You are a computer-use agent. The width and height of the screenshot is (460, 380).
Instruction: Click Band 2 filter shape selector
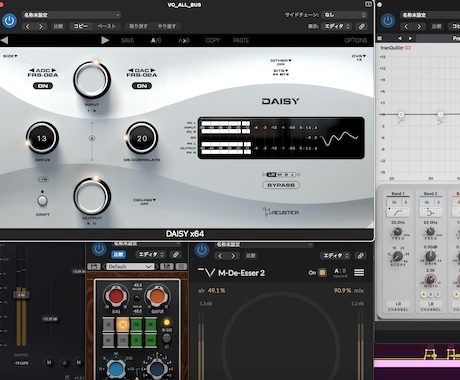click(431, 212)
